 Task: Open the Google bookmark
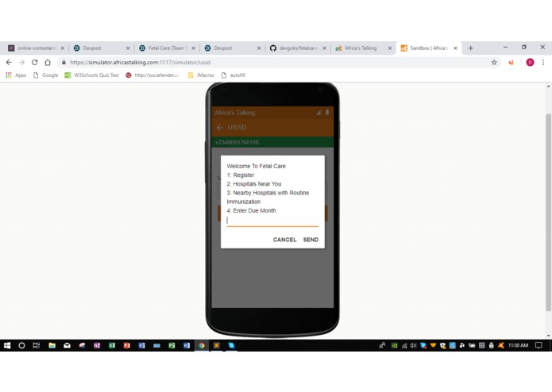pyautogui.click(x=46, y=75)
